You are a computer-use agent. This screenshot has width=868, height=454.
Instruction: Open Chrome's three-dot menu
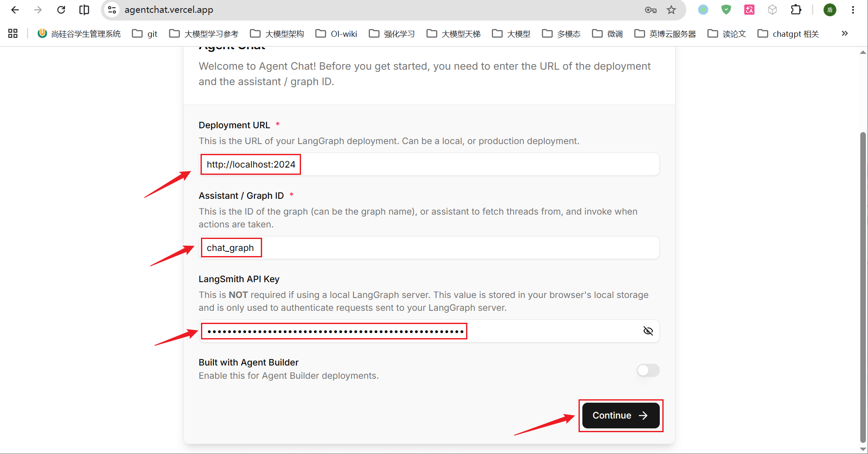(x=853, y=10)
